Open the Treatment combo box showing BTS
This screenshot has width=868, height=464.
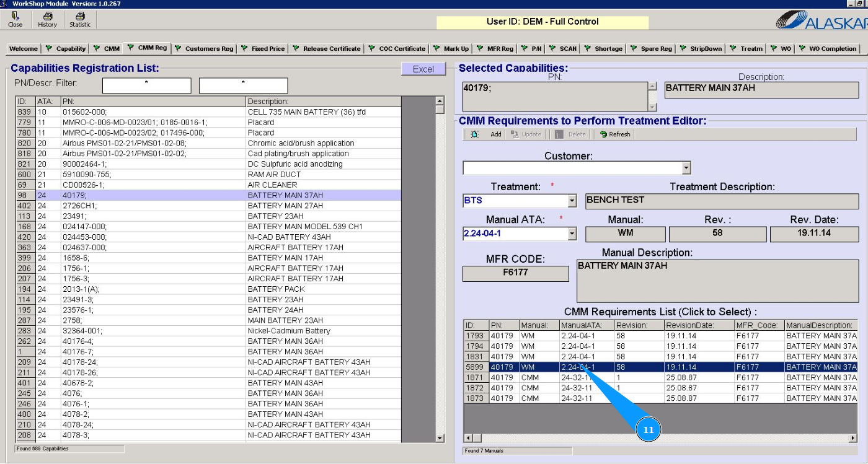pos(572,201)
